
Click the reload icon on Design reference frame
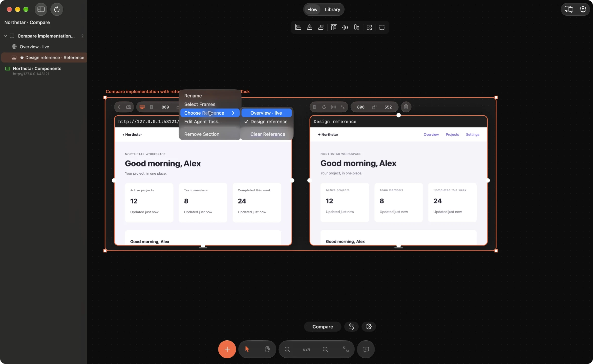324,107
